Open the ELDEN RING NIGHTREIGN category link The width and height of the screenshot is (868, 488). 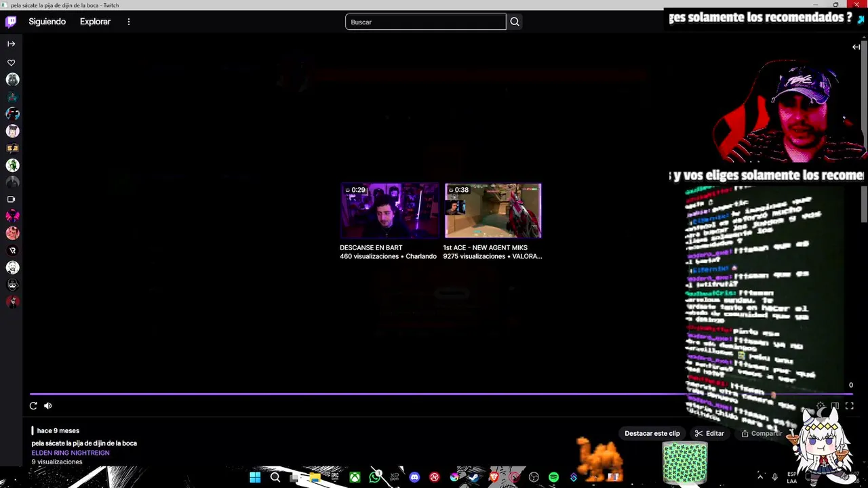click(x=70, y=453)
